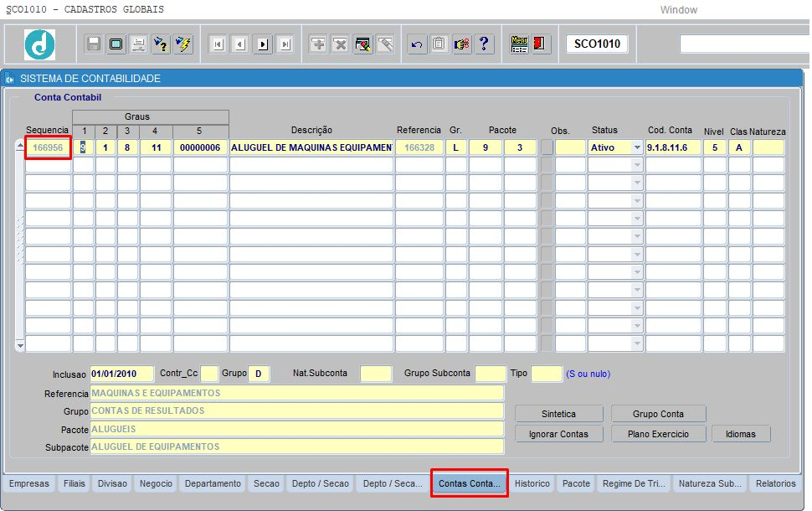Image resolution: width=812 pixels, height=511 pixels.
Task: Open the Status dropdown in the second row
Action: tap(637, 165)
